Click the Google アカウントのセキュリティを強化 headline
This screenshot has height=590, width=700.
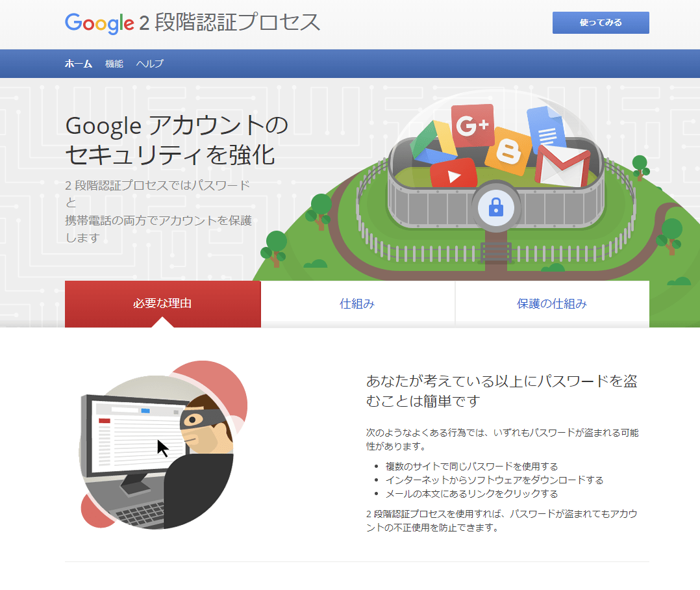pos(177,140)
